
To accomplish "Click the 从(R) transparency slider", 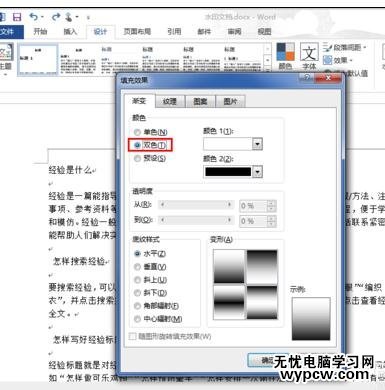I will (x=195, y=204).
